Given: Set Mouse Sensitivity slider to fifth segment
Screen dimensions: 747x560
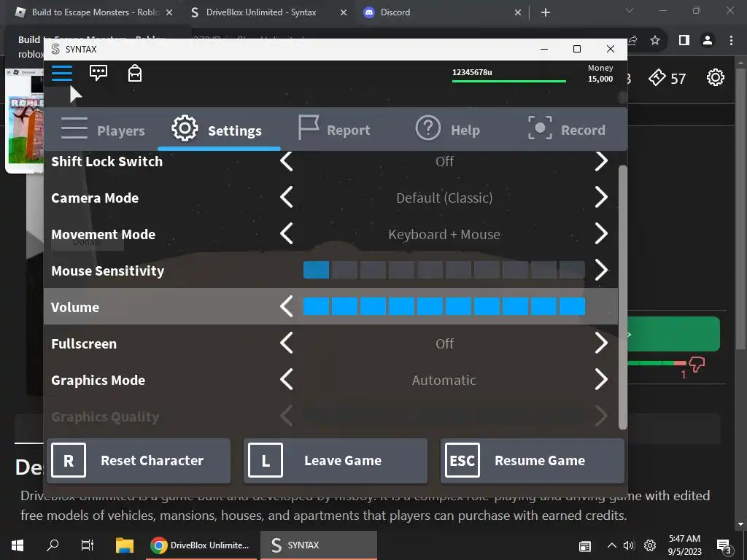Looking at the screenshot, I should pos(430,270).
